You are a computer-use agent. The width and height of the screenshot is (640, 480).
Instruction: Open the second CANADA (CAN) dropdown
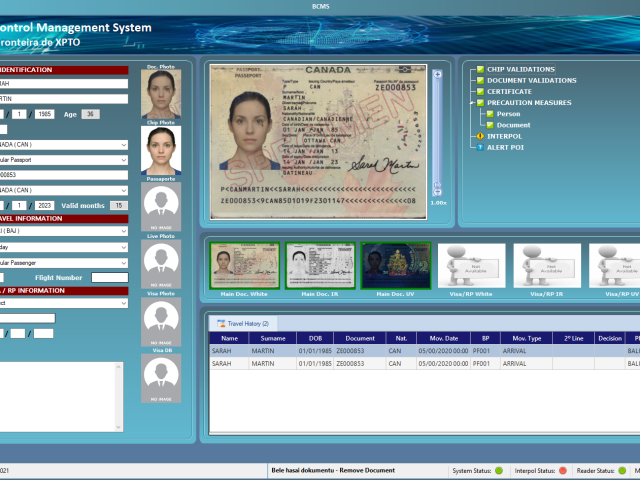pos(124,190)
